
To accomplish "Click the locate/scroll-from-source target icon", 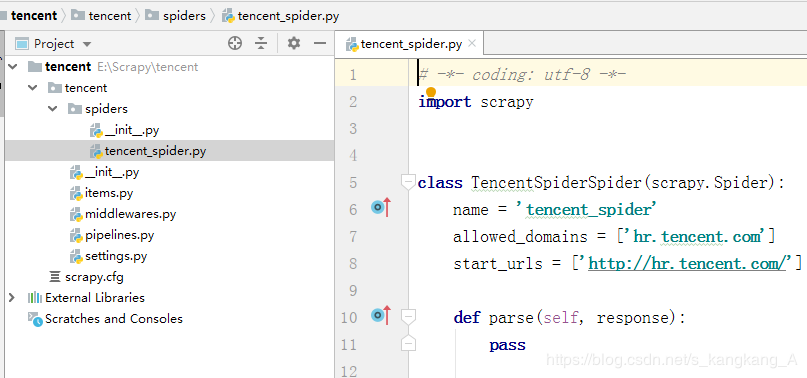I will [235, 44].
